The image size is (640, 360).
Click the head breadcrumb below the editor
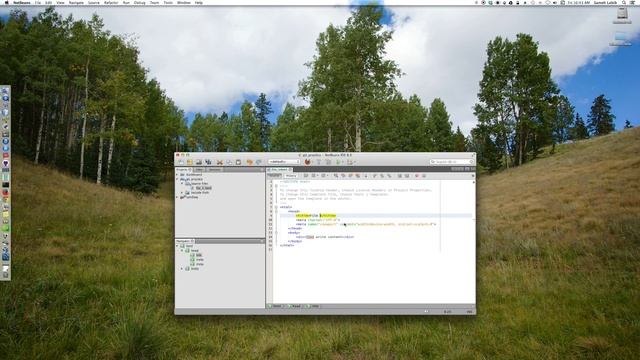[x=295, y=306]
